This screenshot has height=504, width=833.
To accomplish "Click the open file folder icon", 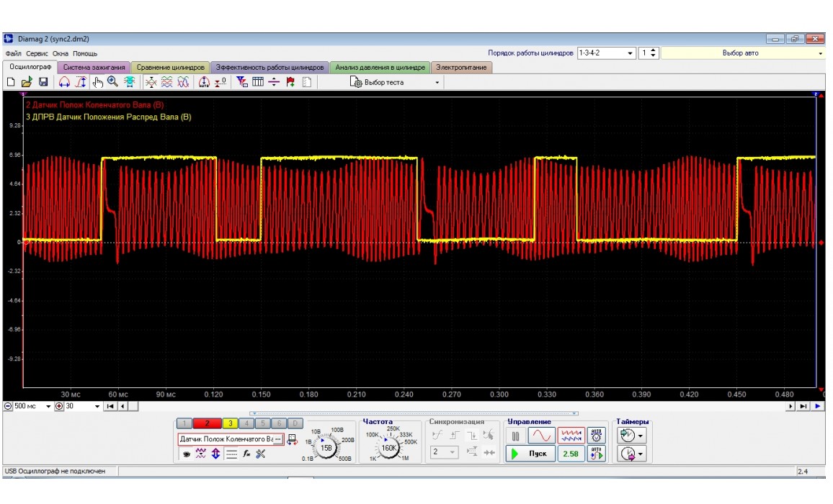I will coord(27,82).
